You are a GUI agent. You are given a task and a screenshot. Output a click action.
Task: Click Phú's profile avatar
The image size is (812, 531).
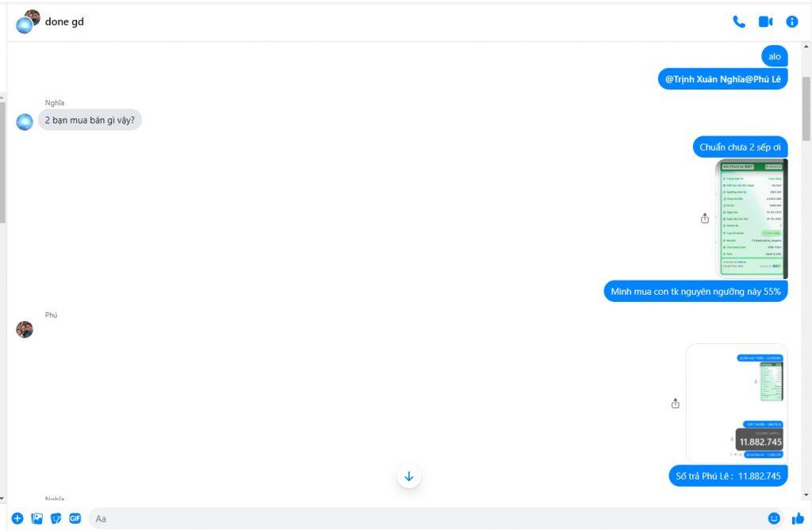25,329
